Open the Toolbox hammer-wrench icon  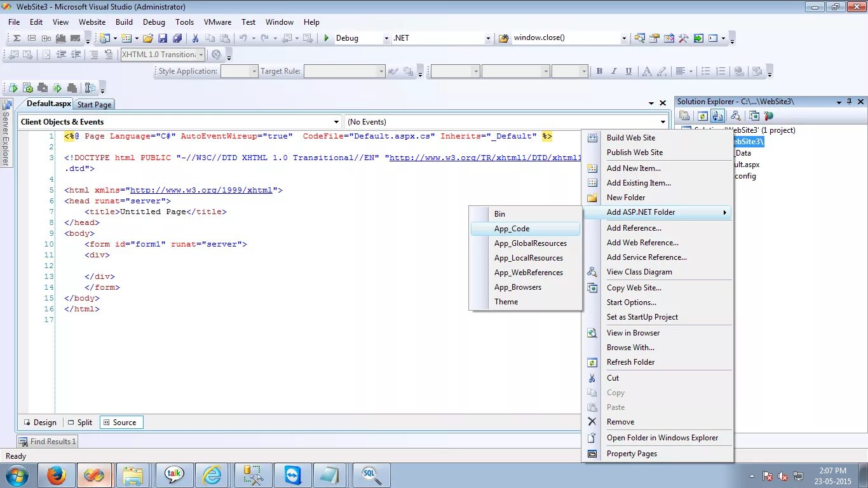pyautogui.click(x=684, y=38)
